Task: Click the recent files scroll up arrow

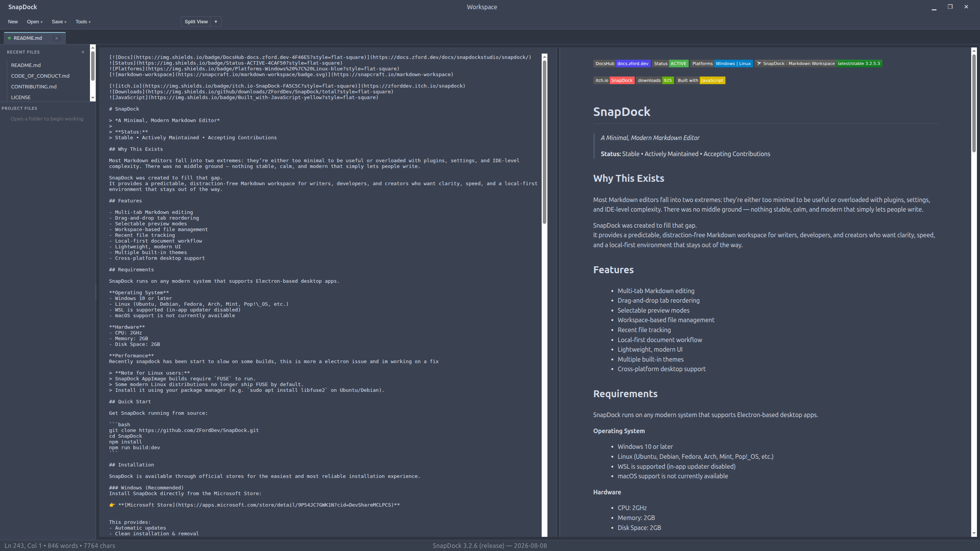Action: tap(93, 47)
